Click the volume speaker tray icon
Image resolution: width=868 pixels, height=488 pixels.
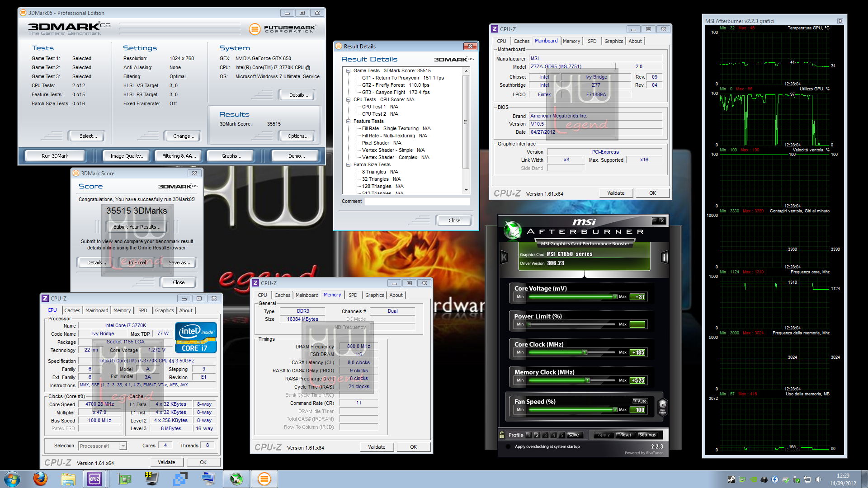coord(818,479)
